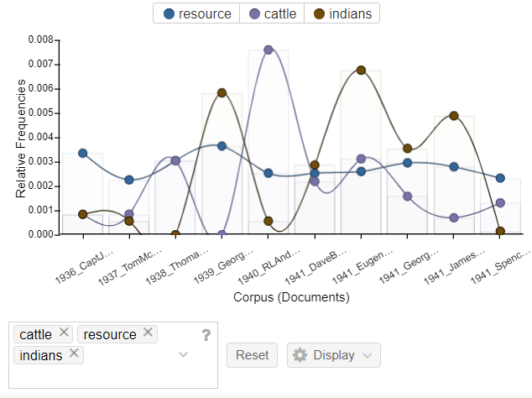Click the 1938_Thoma document axis label
Viewport: 532px width, 398px height.
point(176,268)
